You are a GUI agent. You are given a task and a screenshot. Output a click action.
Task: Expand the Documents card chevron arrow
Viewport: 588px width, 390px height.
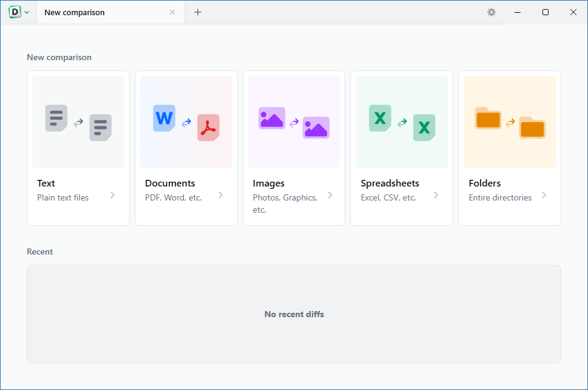pos(221,195)
